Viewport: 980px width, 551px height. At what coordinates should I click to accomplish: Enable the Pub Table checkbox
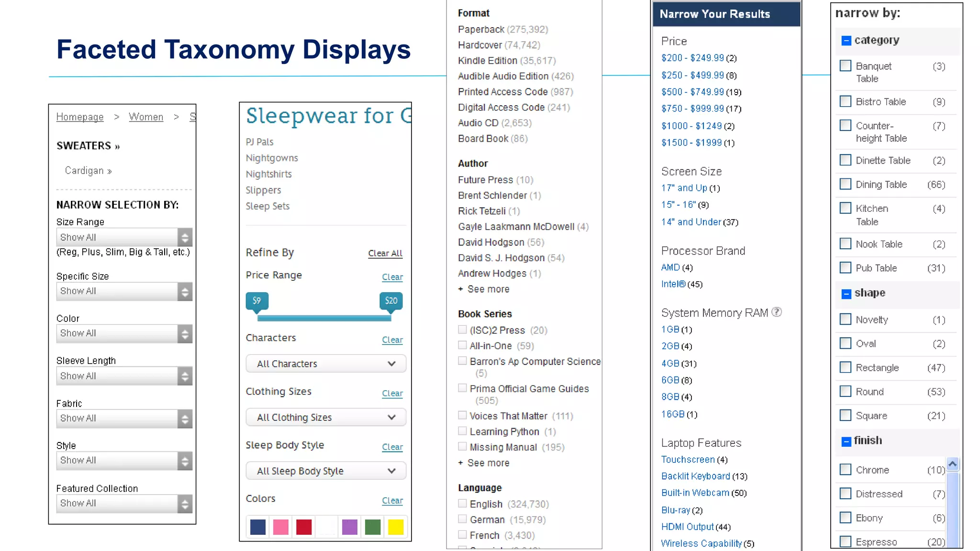point(846,267)
